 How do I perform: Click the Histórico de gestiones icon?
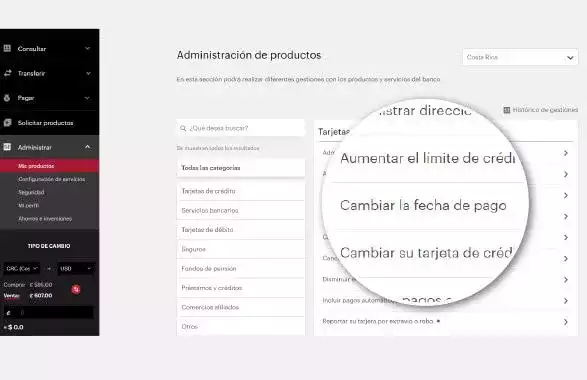(507, 110)
